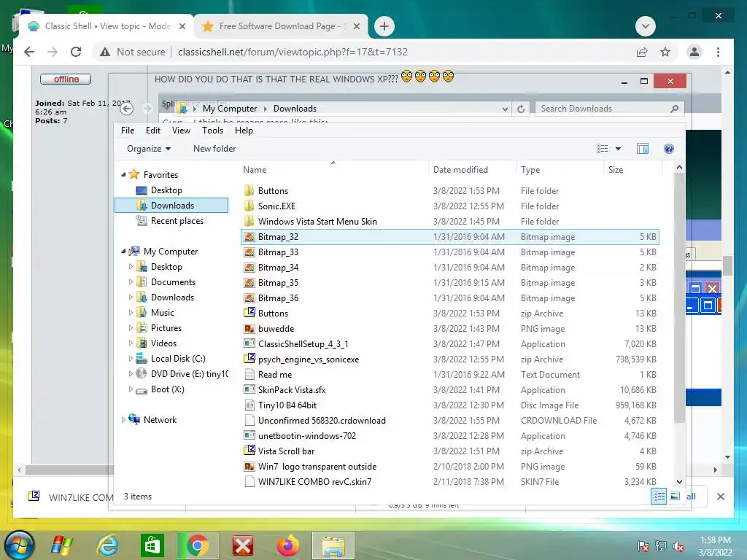Open view options dropdown arrow
Viewport: 747px width, 560px height.
point(619,149)
